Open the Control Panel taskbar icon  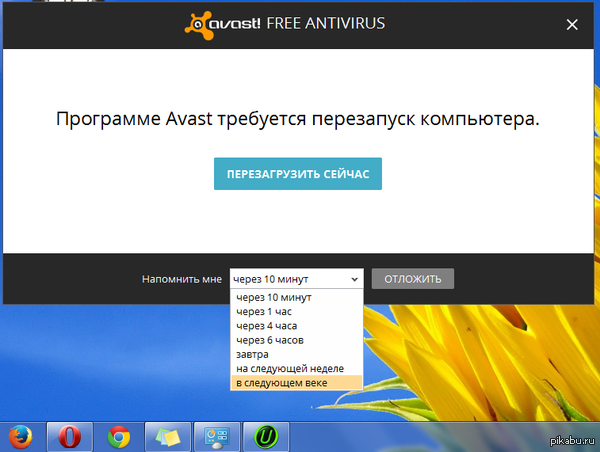click(x=216, y=436)
